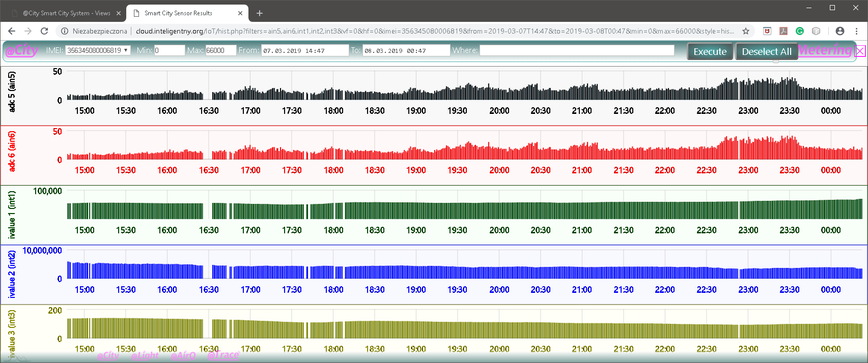This screenshot has width=868, height=363.
Task: Click the user profile avatar icon
Action: tap(840, 31)
